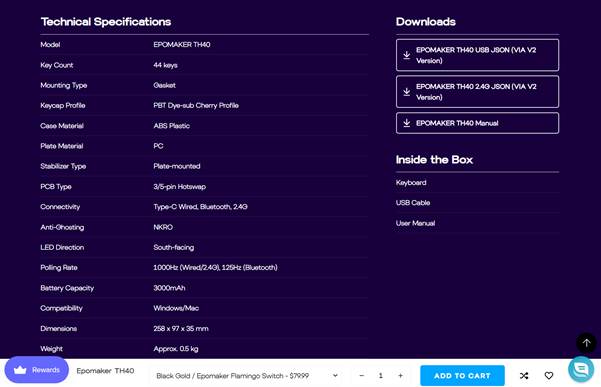The height and width of the screenshot is (387, 601).
Task: Click Type-C Wired, Bluetooth, 2.4G text
Action: tap(200, 207)
